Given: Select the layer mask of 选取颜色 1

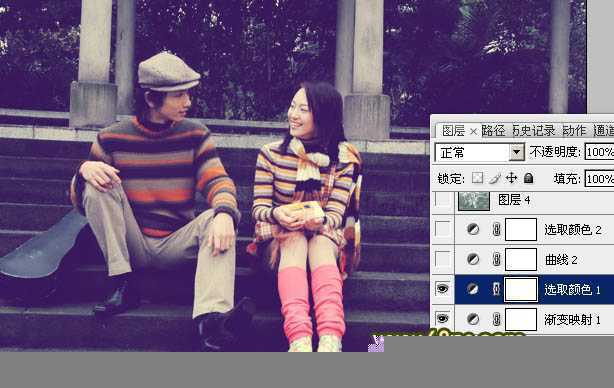Looking at the screenshot, I should pyautogui.click(x=521, y=289).
